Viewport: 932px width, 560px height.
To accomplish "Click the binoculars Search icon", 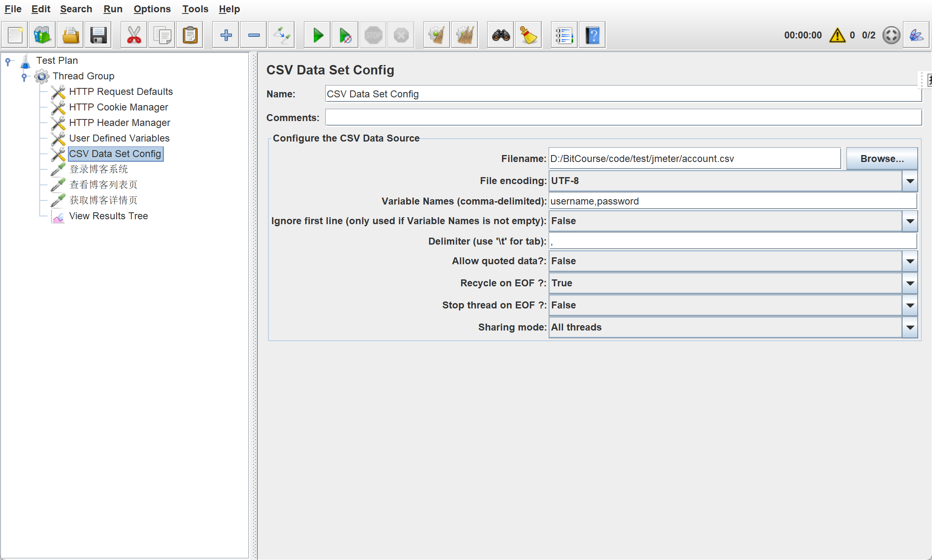I will 501,35.
